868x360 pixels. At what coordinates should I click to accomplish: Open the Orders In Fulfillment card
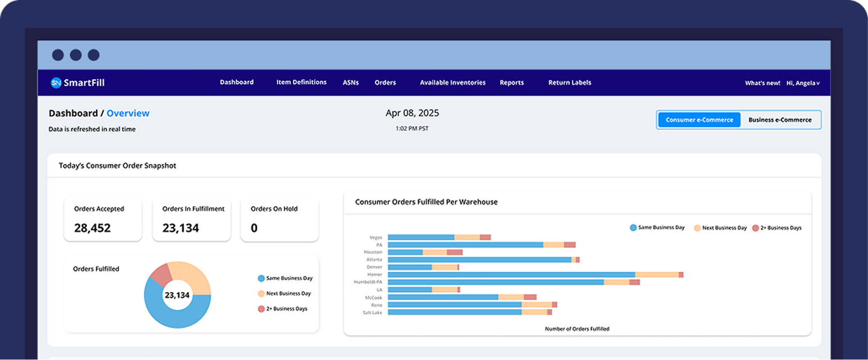(192, 220)
